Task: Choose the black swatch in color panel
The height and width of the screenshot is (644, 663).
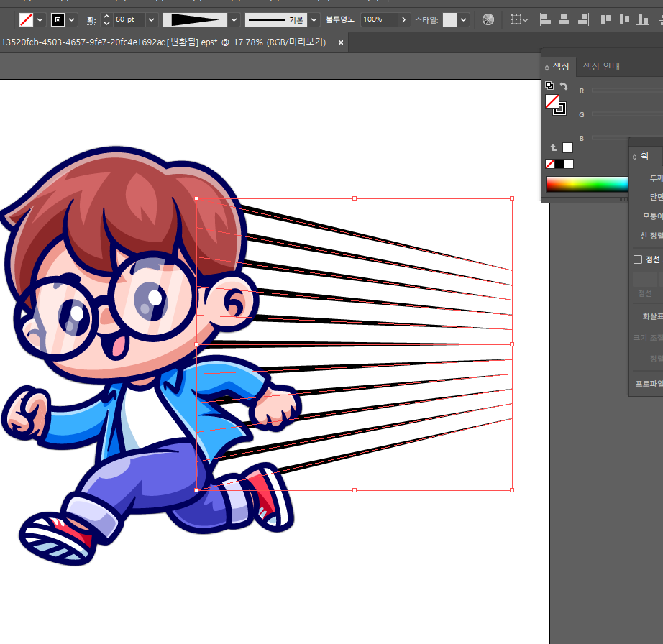Action: pos(559,164)
